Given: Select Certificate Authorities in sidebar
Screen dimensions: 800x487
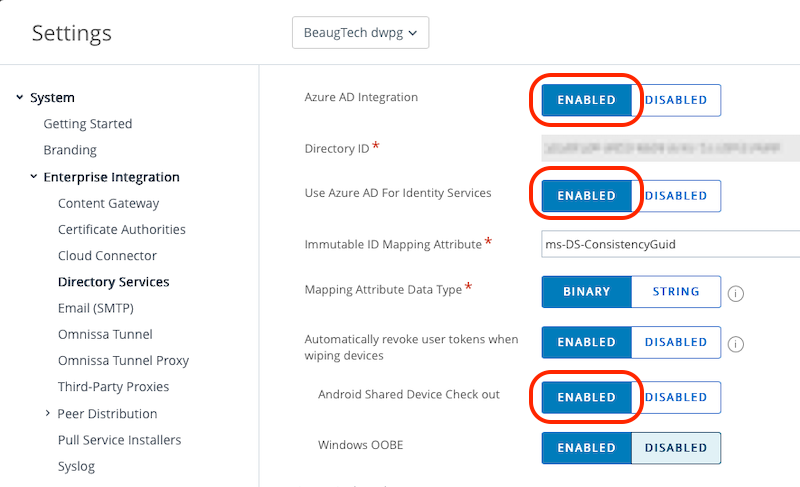Looking at the screenshot, I should click(121, 229).
